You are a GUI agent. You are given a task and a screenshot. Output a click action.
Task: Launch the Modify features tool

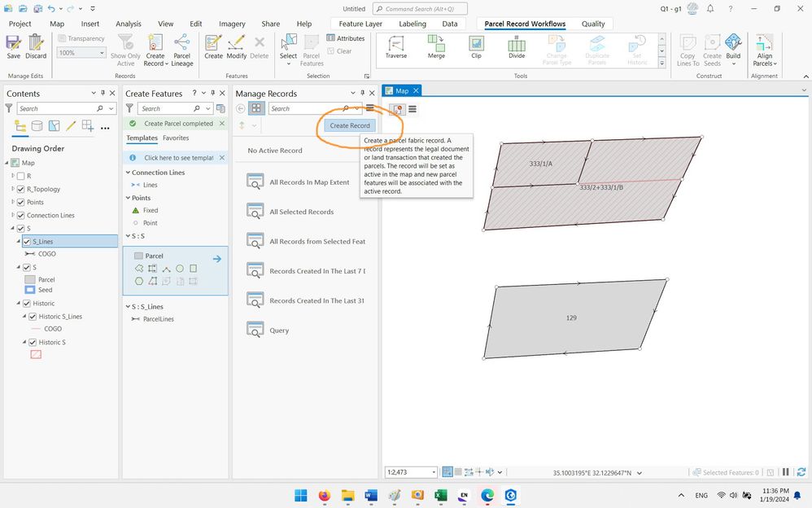click(236, 46)
